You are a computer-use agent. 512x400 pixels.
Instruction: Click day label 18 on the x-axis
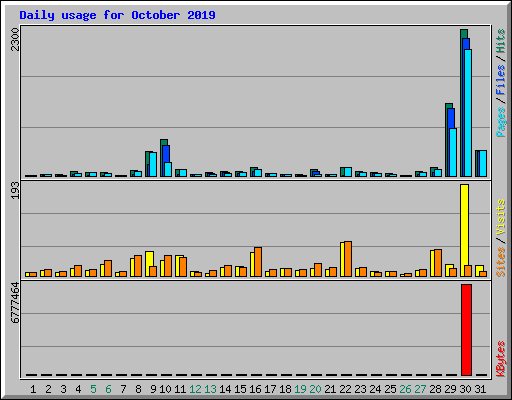[285, 389]
